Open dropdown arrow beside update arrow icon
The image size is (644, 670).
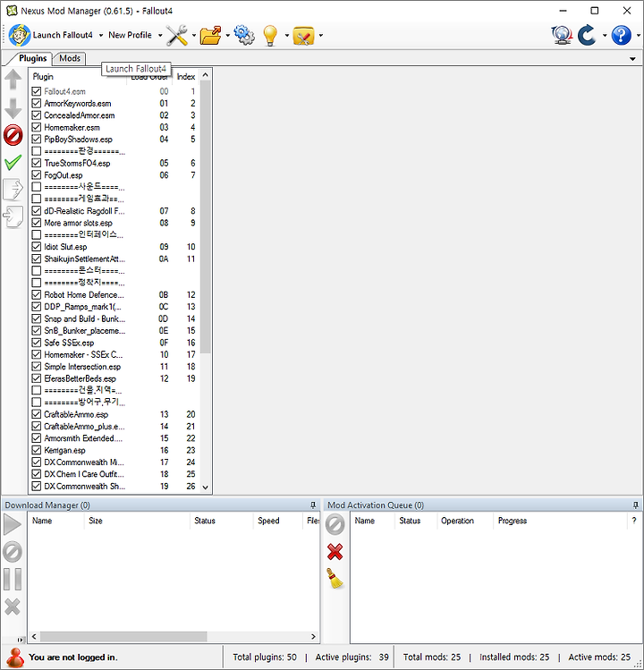pyautogui.click(x=605, y=36)
